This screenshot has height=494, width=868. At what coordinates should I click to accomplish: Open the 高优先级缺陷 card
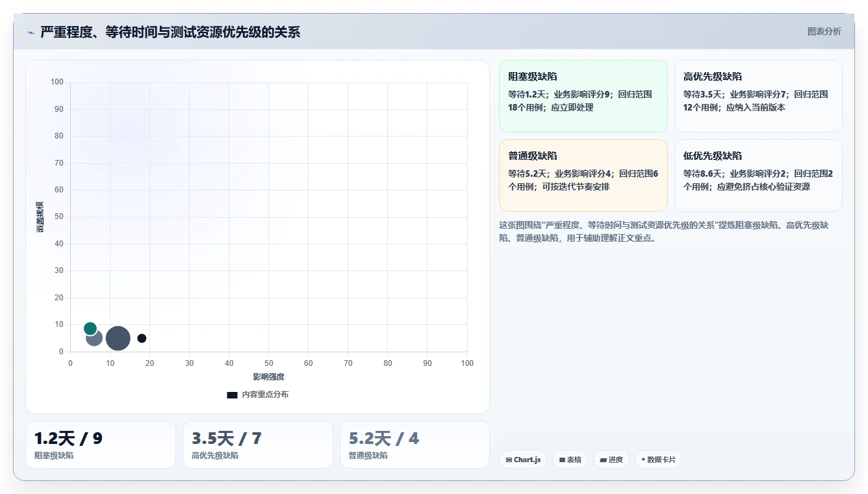click(758, 96)
